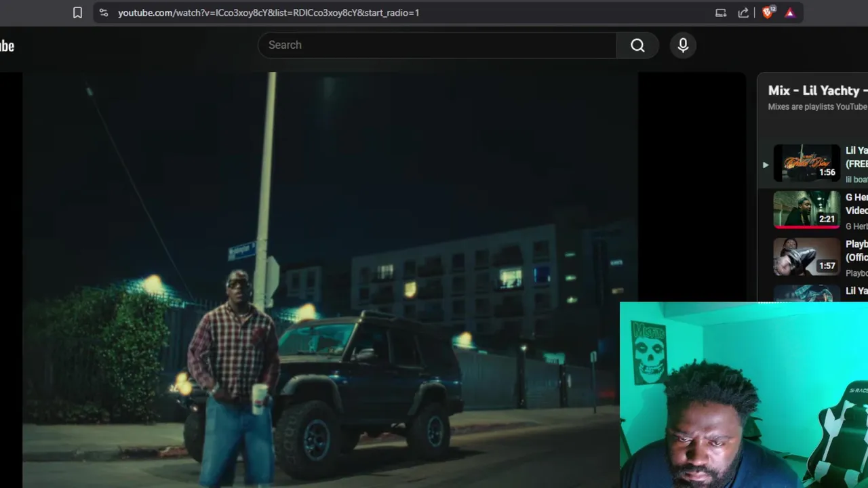Open the Brave Rewards triangle icon
Screen dimensions: 868x488
(x=789, y=12)
